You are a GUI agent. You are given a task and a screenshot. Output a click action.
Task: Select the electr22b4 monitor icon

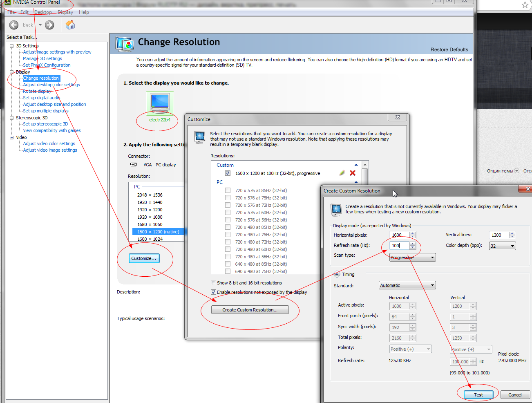pyautogui.click(x=160, y=103)
